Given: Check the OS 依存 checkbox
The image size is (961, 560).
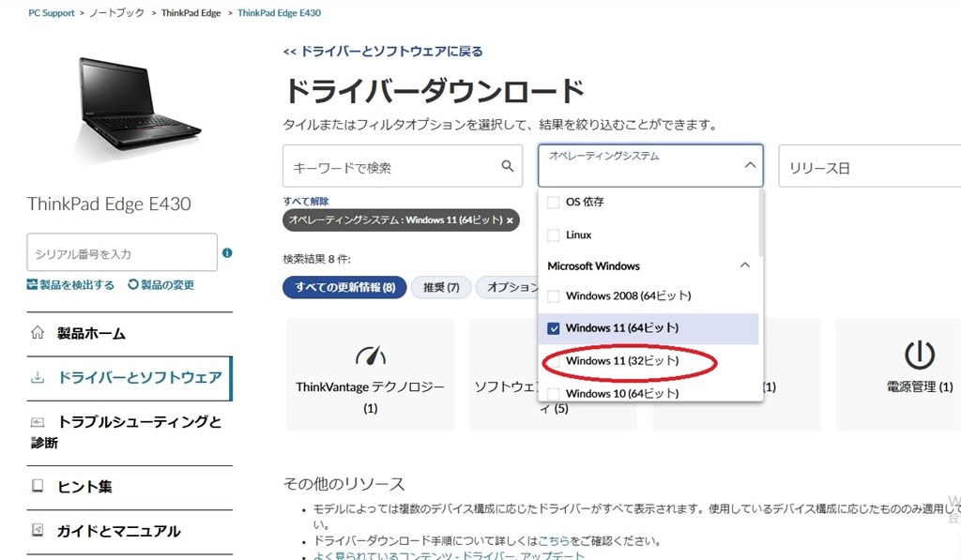Looking at the screenshot, I should 554,203.
